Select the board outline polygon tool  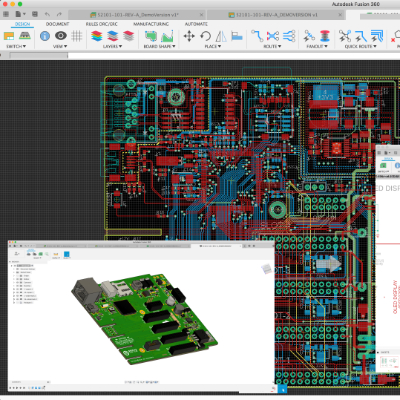[x=151, y=36]
